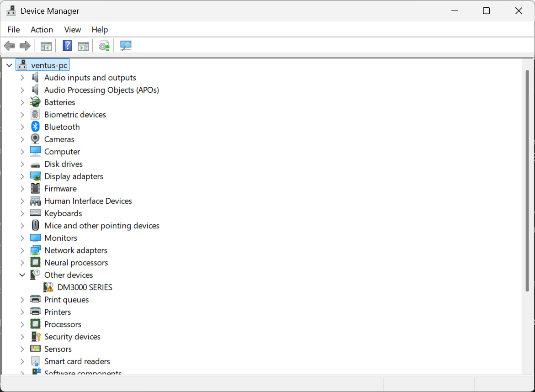Expand Audio inputs and outputs

tap(22, 78)
